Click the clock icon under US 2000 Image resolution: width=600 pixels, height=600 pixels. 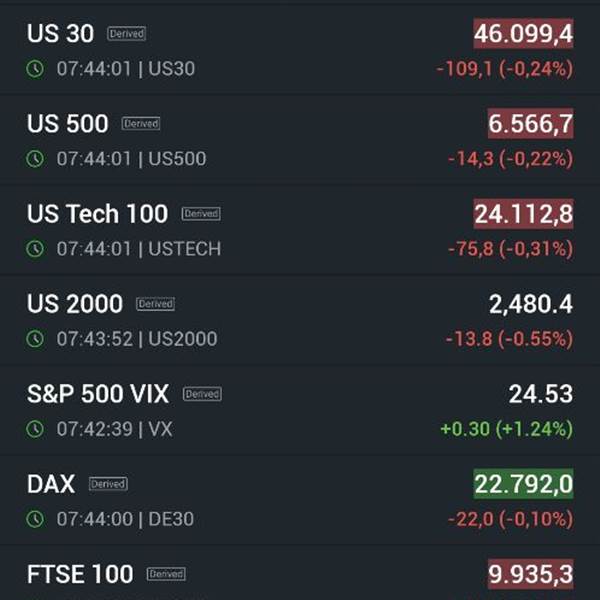point(35,339)
